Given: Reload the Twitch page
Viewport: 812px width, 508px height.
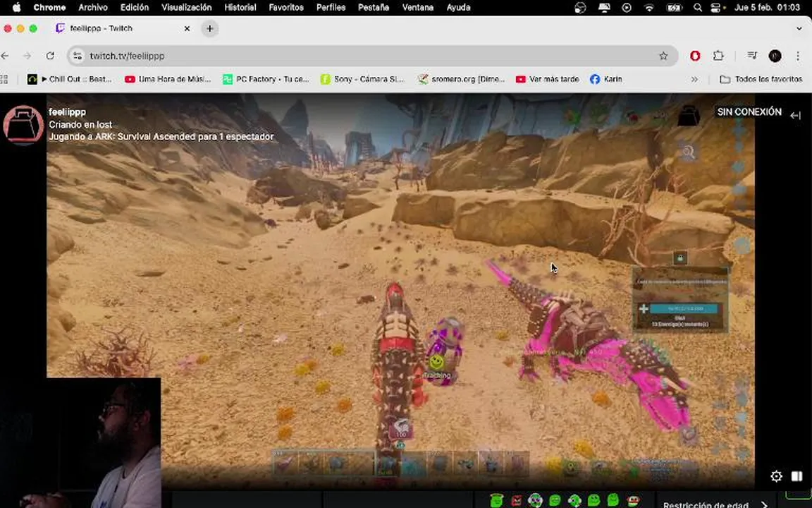Looking at the screenshot, I should (50, 56).
